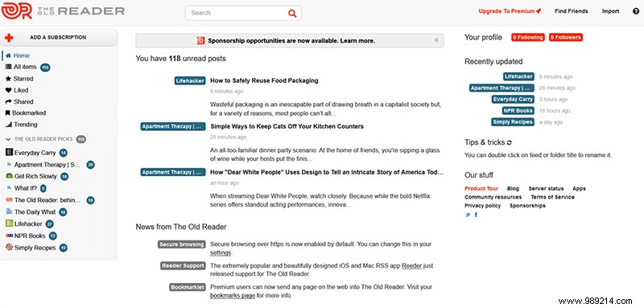Viewport: 644px width, 308px height.
Task: Click the Simply Recipes feed favicon
Action: (9, 248)
